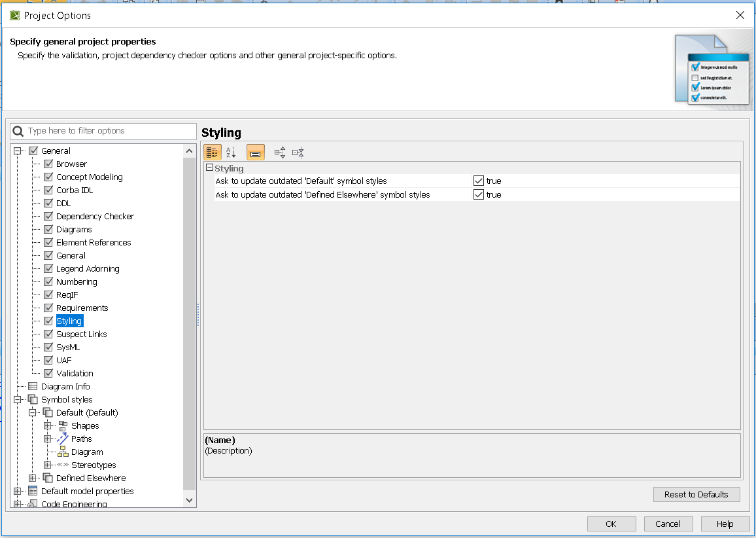Switch to categorized view in properties toolbar
756x538 pixels.
click(212, 152)
